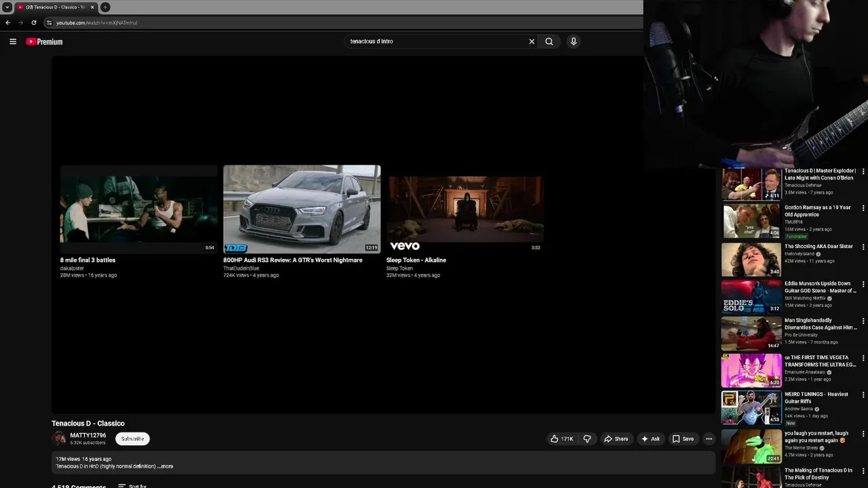Reload the page with the refresh icon

[x=34, y=22]
